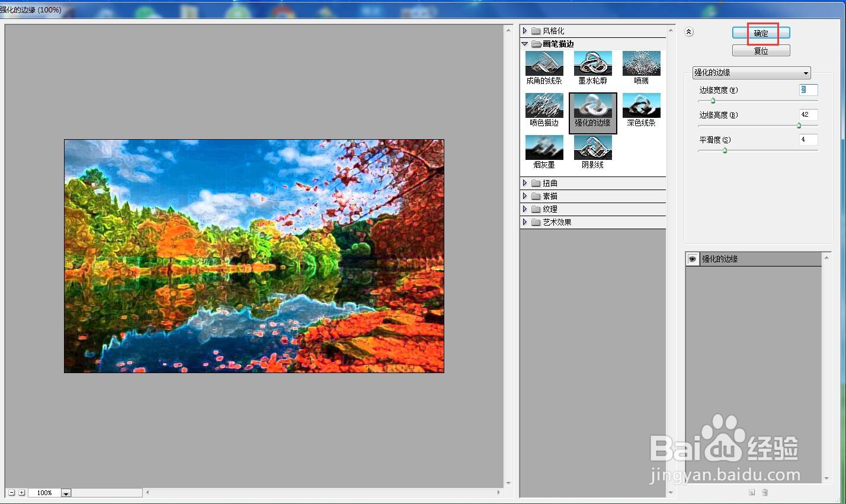Collapse the 画笔描边 filter folder
The width and height of the screenshot is (846, 504).
[525, 44]
